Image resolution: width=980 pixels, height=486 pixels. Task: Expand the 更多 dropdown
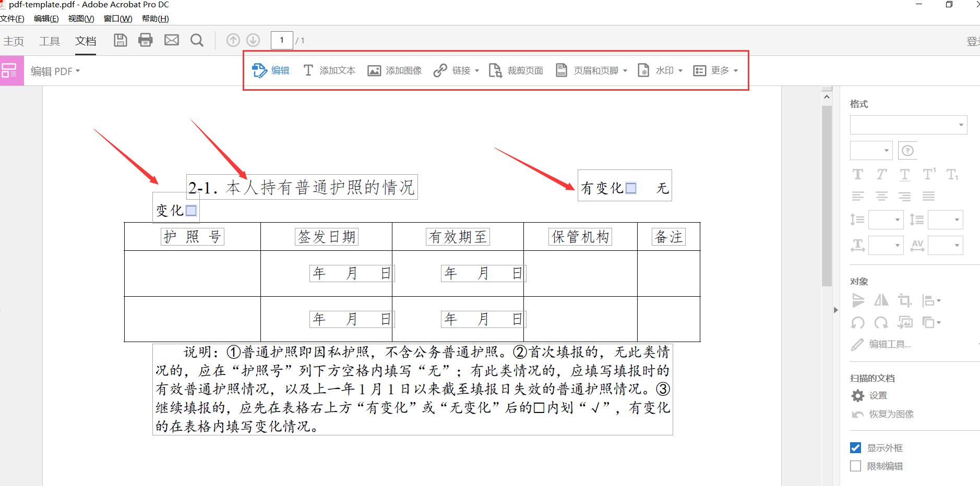tap(721, 70)
